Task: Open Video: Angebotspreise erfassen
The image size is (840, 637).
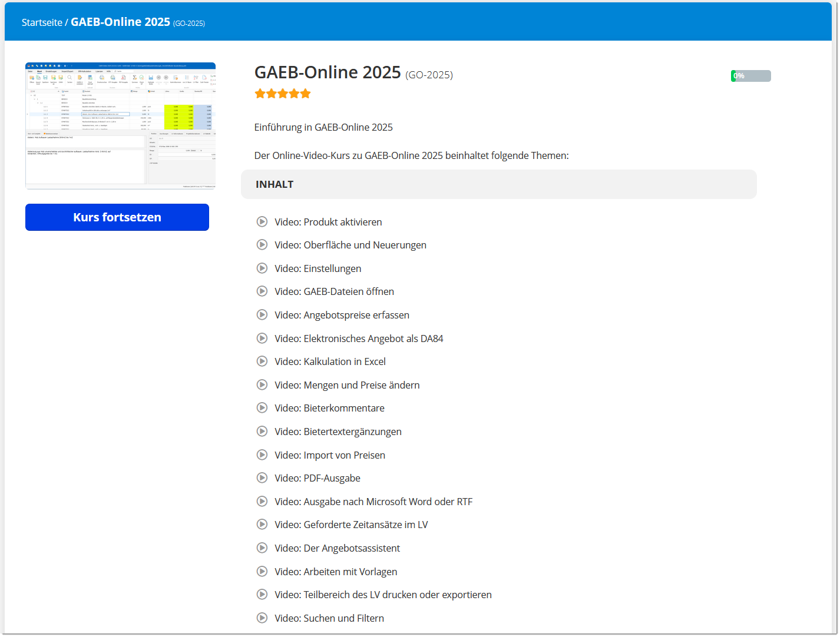Action: [342, 315]
